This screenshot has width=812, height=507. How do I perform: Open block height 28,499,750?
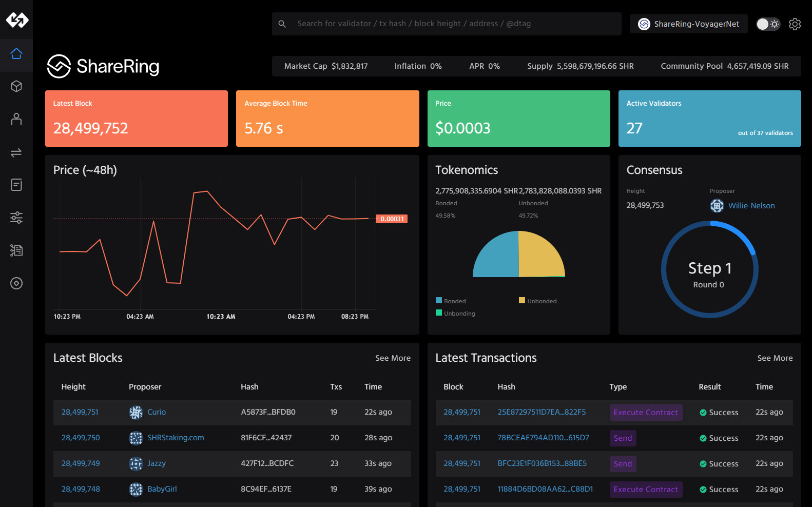pyautogui.click(x=81, y=438)
